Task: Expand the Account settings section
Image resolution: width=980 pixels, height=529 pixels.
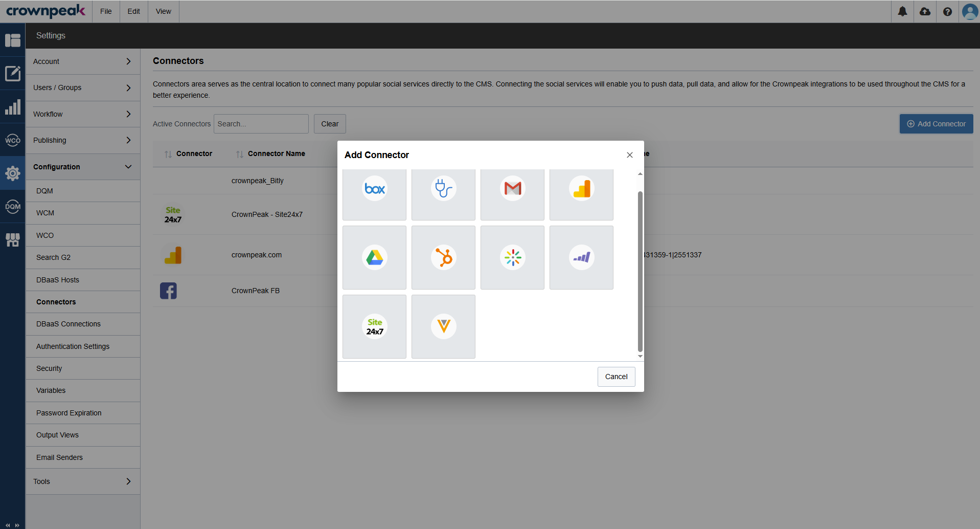Action: pyautogui.click(x=83, y=61)
